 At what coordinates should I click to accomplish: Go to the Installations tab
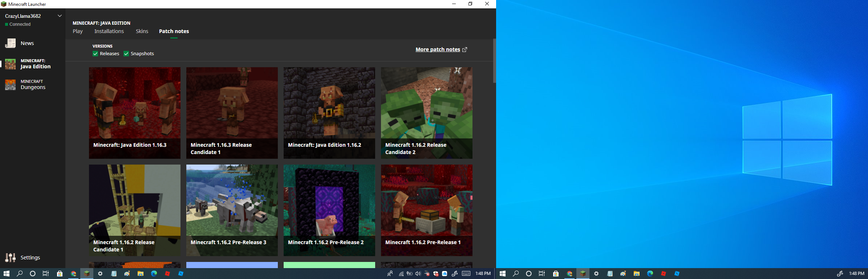click(109, 31)
